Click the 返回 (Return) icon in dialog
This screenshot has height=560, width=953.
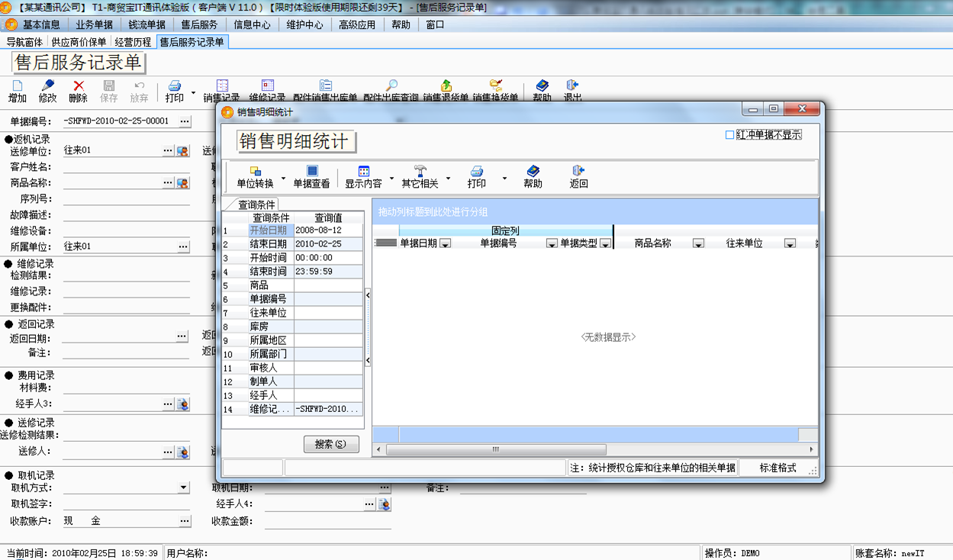[x=578, y=172]
